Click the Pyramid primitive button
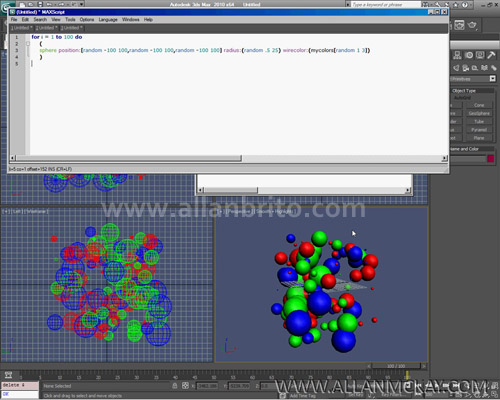 pyautogui.click(x=479, y=130)
